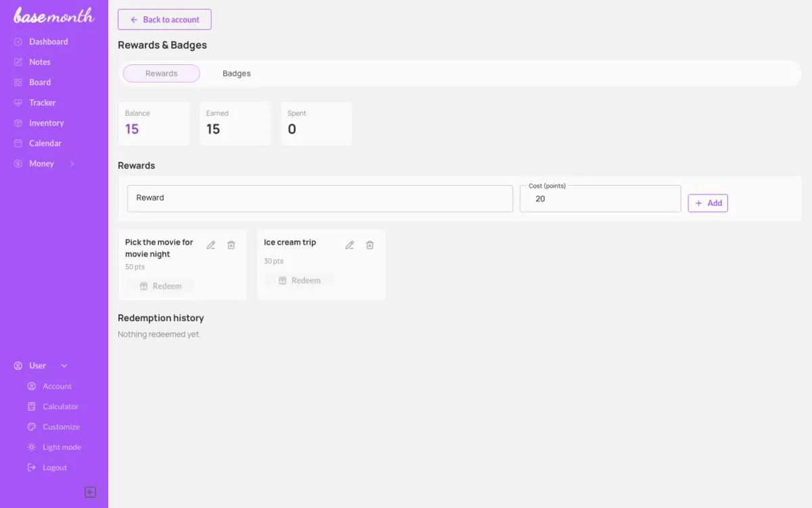Open Calculator under User menu
Screen dimensions: 812x508
pos(60,406)
